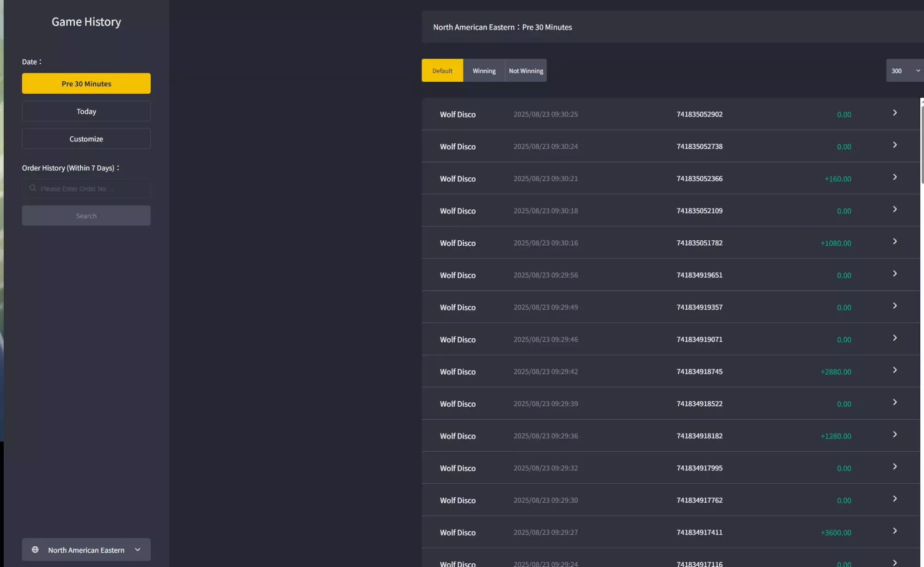Open details arrow for order 741835052902
Screen dimensions: 924x567
895,113
